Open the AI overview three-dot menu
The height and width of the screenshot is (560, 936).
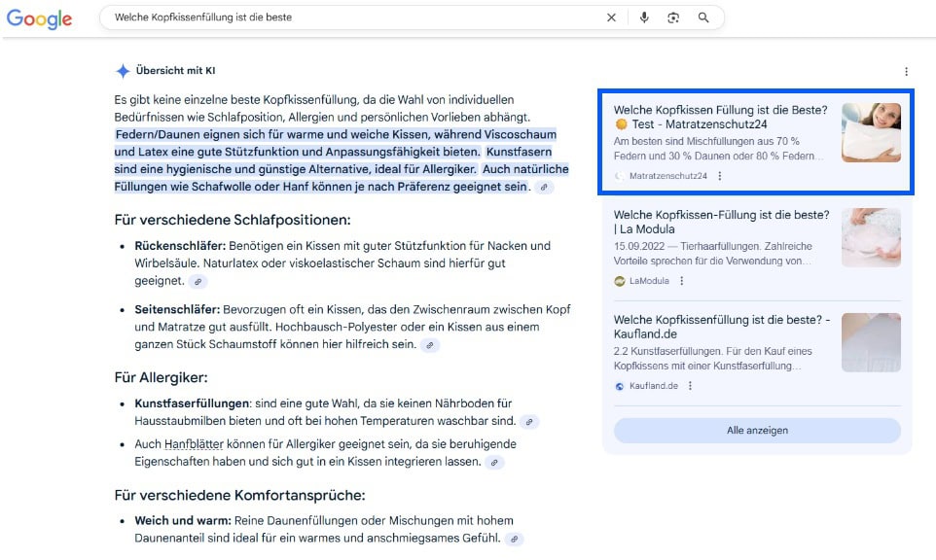[x=906, y=72]
